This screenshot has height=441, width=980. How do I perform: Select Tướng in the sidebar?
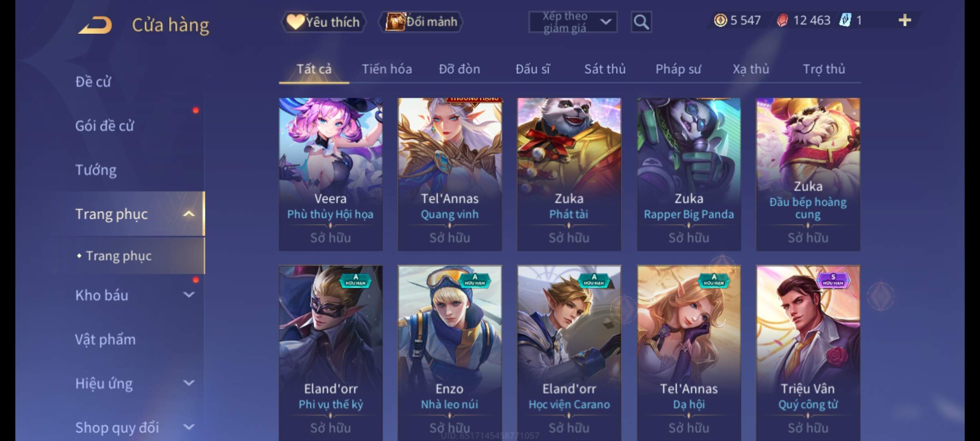click(x=96, y=169)
